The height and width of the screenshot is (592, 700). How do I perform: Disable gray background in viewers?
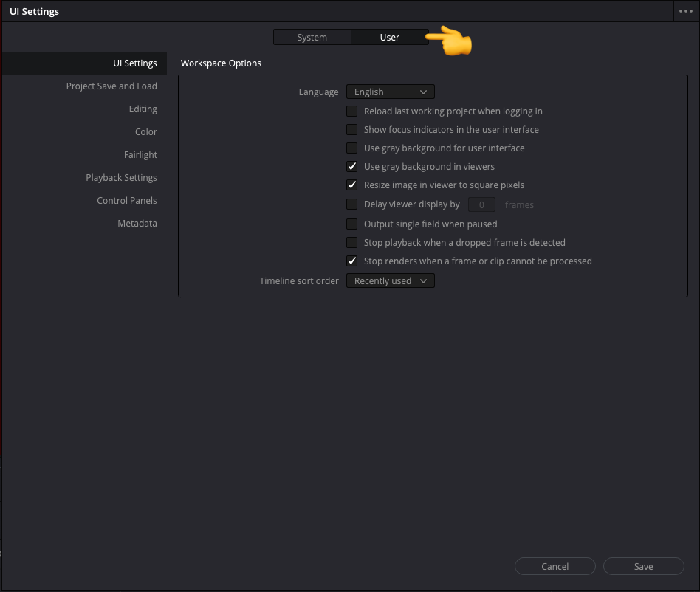pyautogui.click(x=351, y=166)
